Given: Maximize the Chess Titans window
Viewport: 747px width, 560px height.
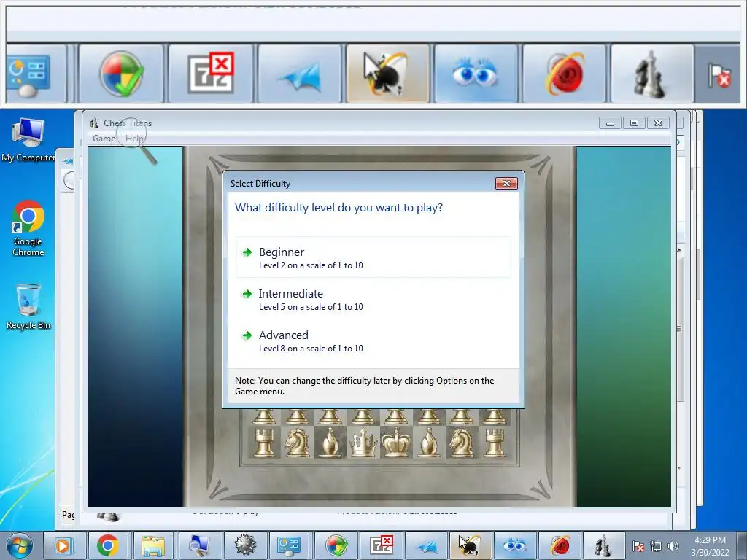Looking at the screenshot, I should pos(634,123).
